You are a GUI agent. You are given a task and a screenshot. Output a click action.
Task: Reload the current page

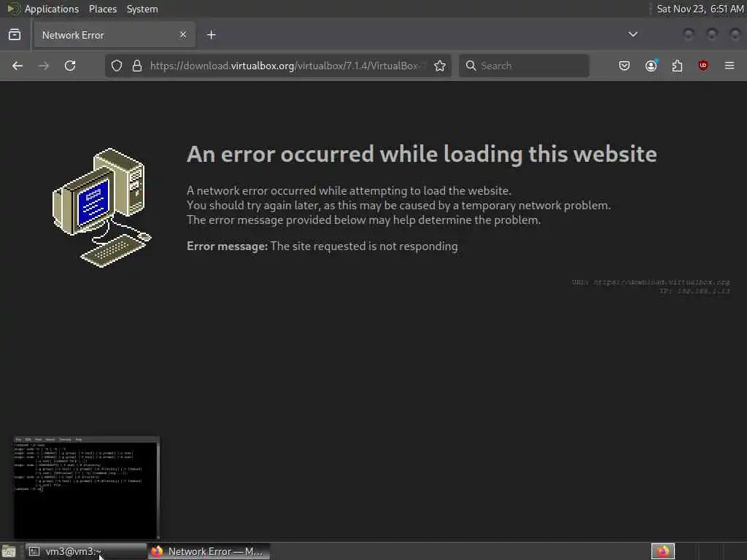point(70,66)
